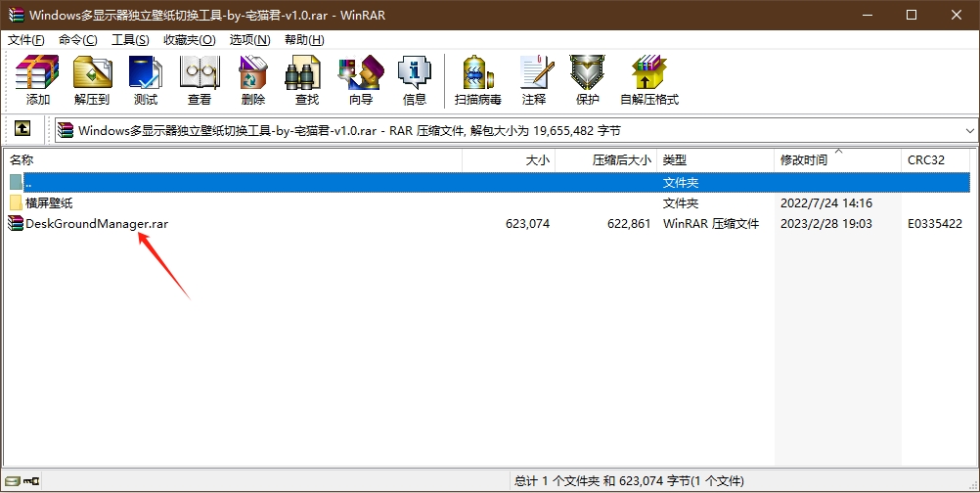Sort by CRC32 column header
Viewport: 980px width, 493px height.
click(x=936, y=160)
